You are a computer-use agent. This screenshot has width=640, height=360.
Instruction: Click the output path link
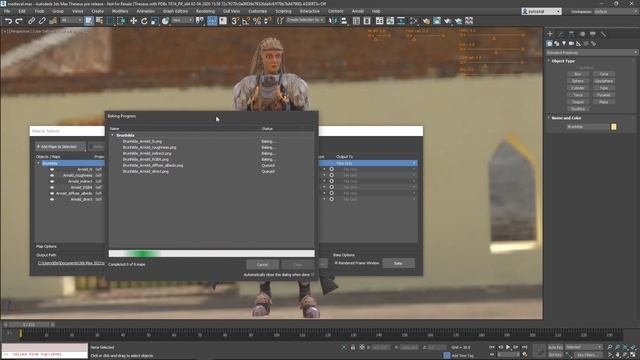point(71,263)
